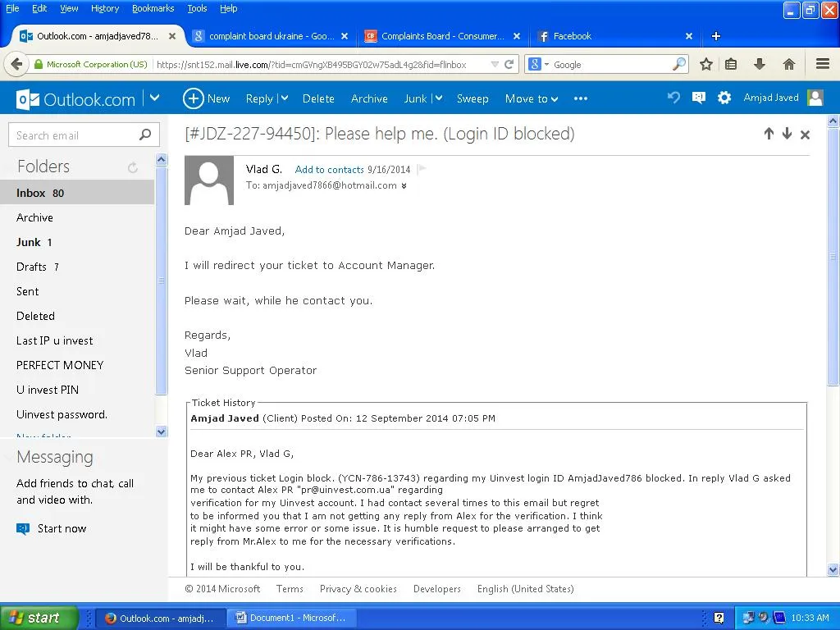The width and height of the screenshot is (840, 630).
Task: Open Outlook settings gear
Action: (724, 98)
